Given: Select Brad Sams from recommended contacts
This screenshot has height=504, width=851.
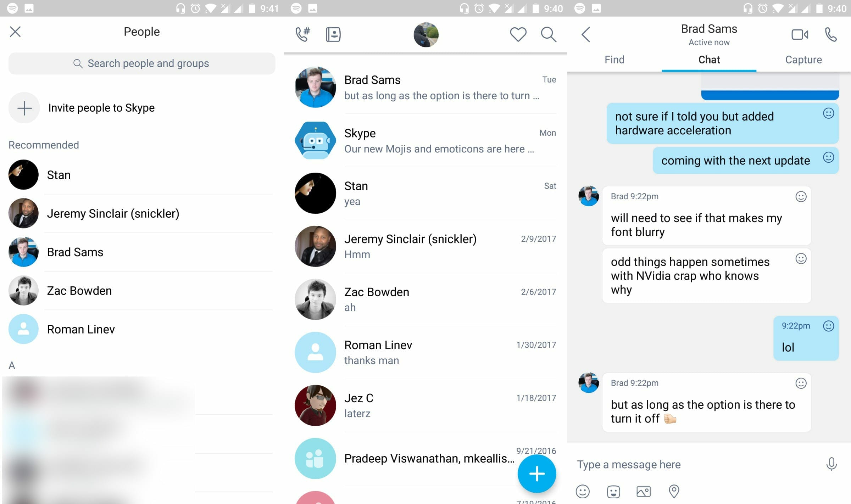Looking at the screenshot, I should point(74,252).
